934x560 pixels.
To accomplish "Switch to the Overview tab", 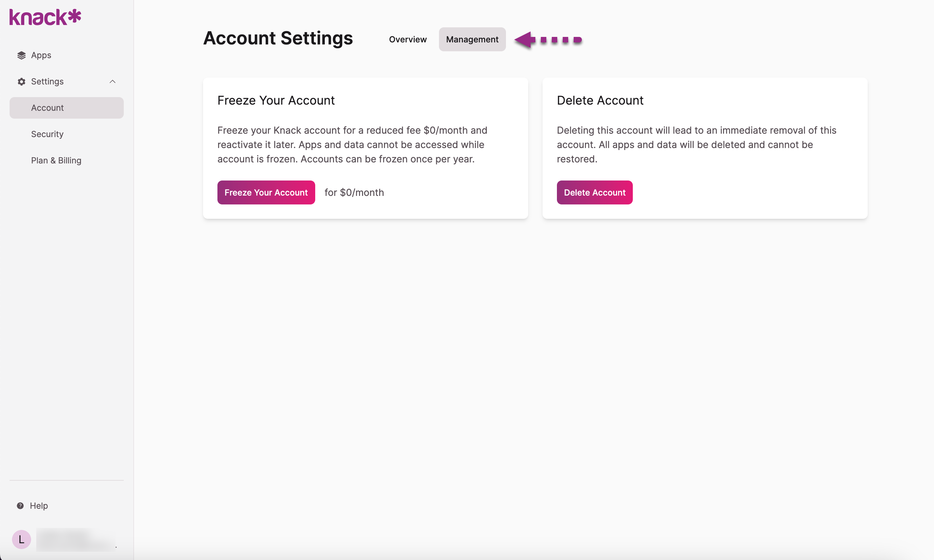I will click(408, 40).
